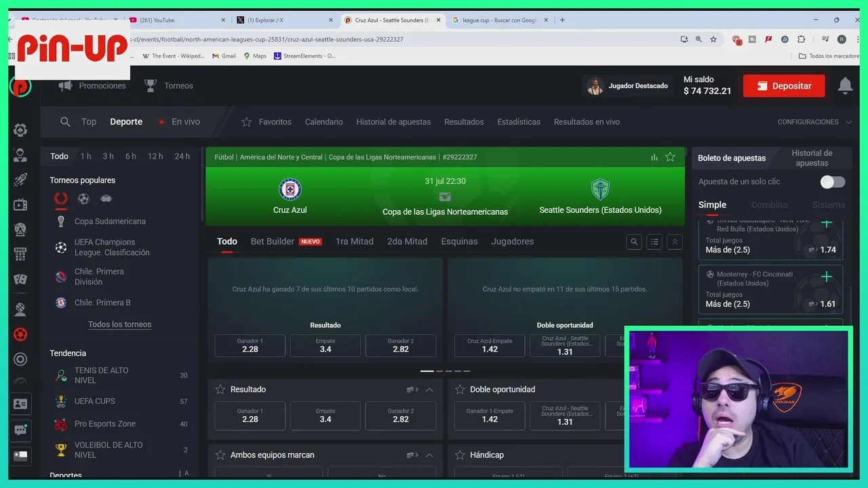Image resolution: width=868 pixels, height=488 pixels.
Task: Open the ID card sidebar icon
Action: pyautogui.click(x=20, y=404)
